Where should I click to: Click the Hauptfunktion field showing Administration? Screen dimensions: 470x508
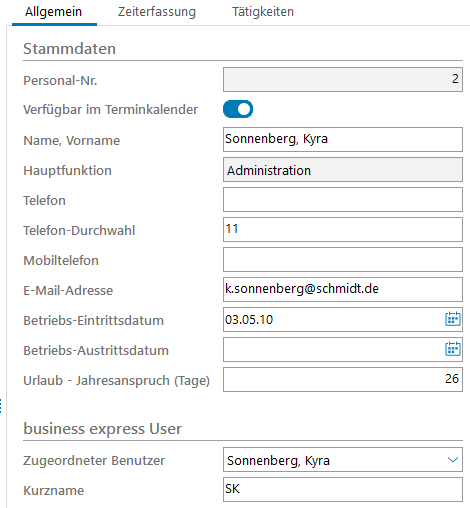(343, 169)
